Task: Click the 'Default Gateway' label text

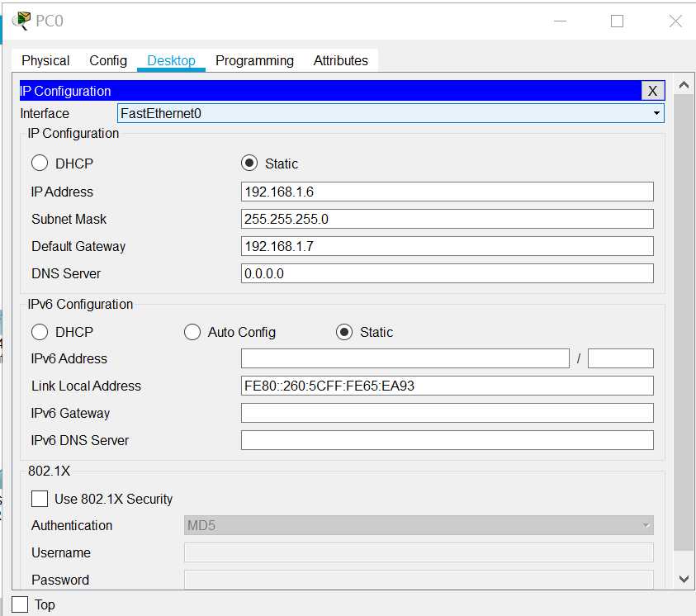Action: 78,246
